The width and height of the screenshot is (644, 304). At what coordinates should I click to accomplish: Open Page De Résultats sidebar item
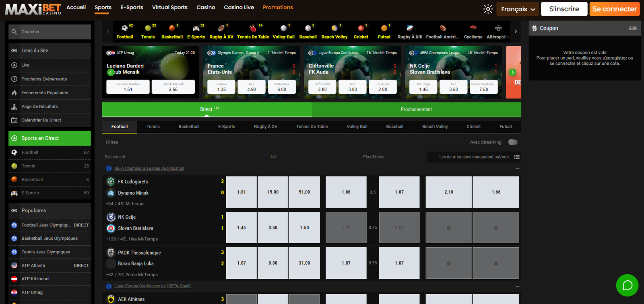click(50, 107)
